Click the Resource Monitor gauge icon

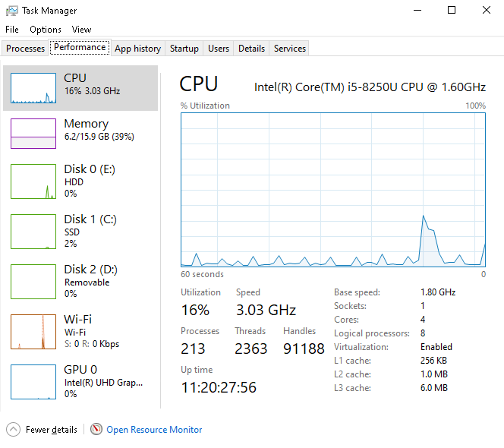(96, 430)
